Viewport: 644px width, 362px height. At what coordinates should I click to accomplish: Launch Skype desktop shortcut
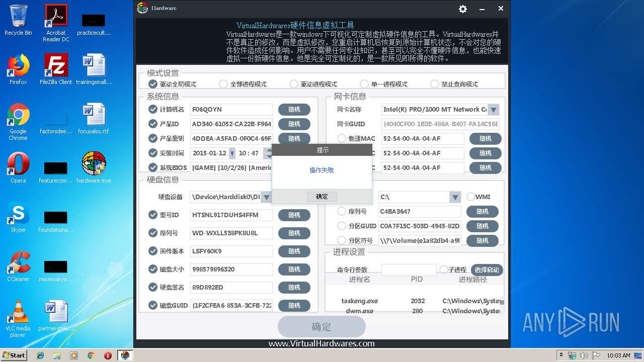[x=18, y=217]
